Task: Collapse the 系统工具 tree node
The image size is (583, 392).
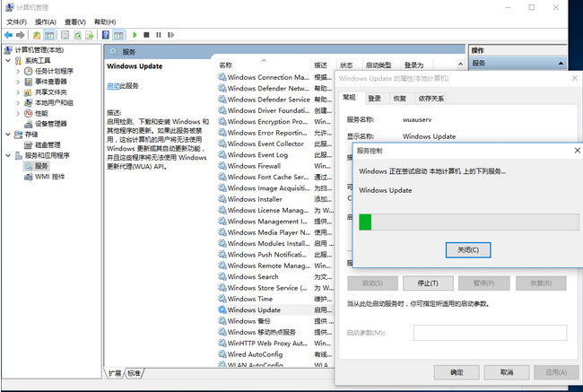Action: pos(8,60)
